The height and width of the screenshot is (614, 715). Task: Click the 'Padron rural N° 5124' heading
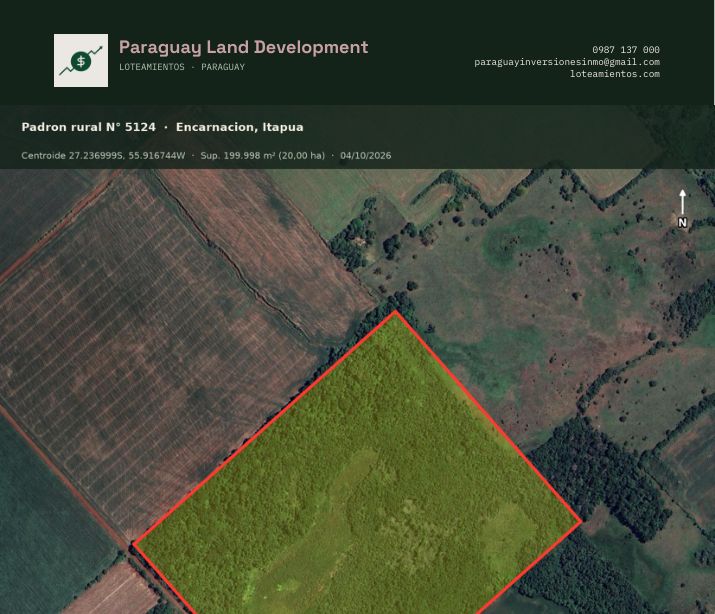click(x=88, y=127)
